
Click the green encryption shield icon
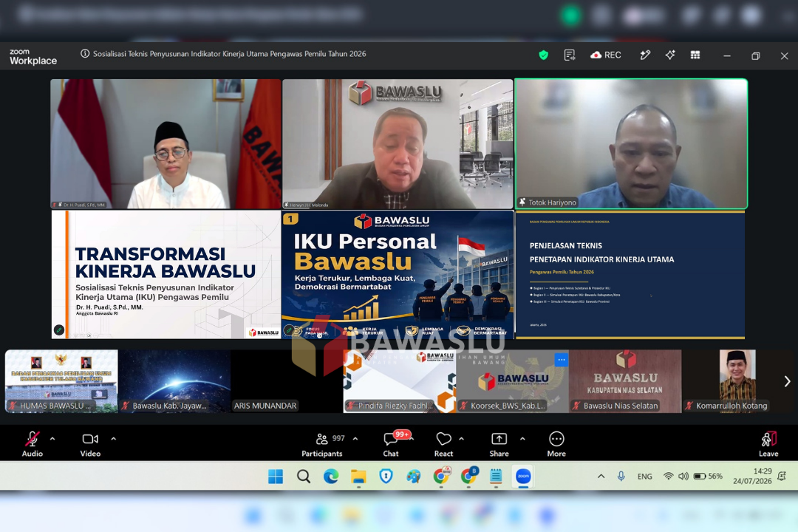click(544, 55)
